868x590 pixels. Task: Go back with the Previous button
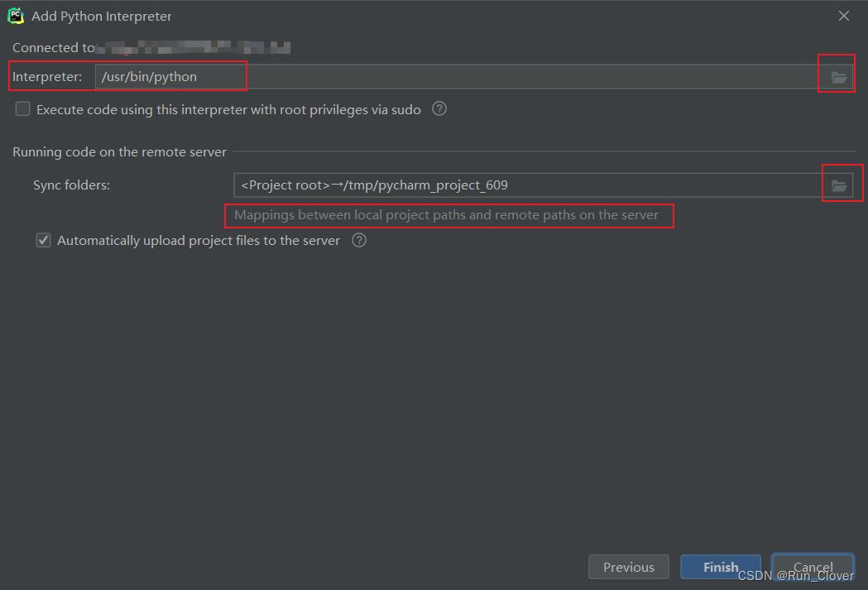click(x=628, y=567)
